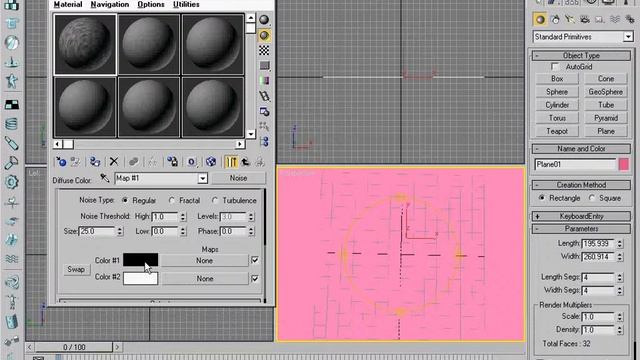This screenshot has width=640, height=360.
Task: Select Square creation method
Action: [592, 198]
